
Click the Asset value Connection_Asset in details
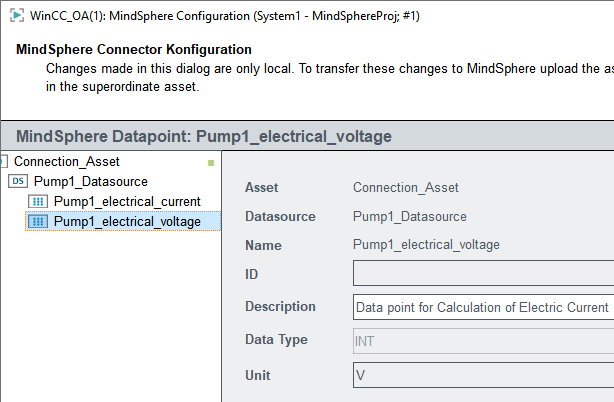pyautogui.click(x=406, y=187)
